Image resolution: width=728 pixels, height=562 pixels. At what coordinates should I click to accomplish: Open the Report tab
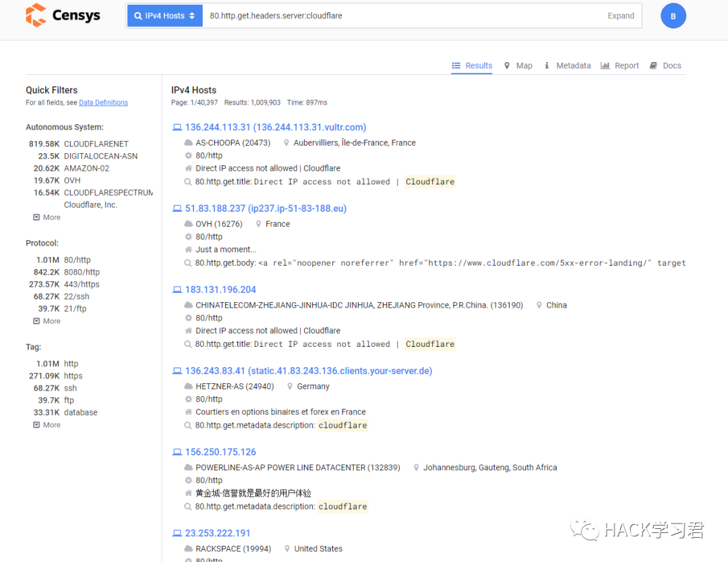(x=619, y=65)
